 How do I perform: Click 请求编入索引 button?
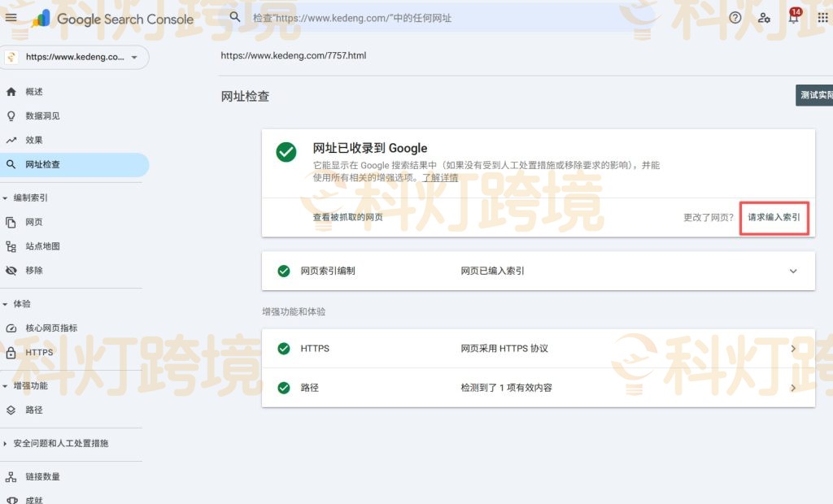774,217
